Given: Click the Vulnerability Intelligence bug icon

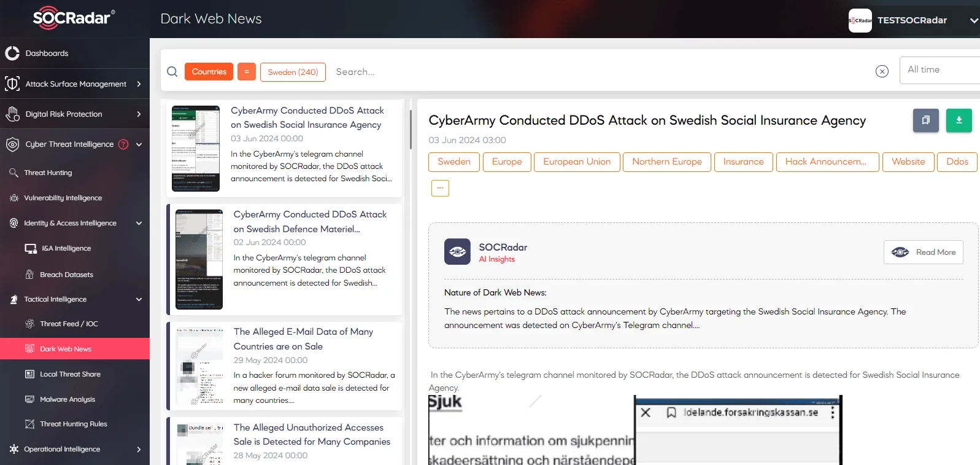Looking at the screenshot, I should click(14, 198).
